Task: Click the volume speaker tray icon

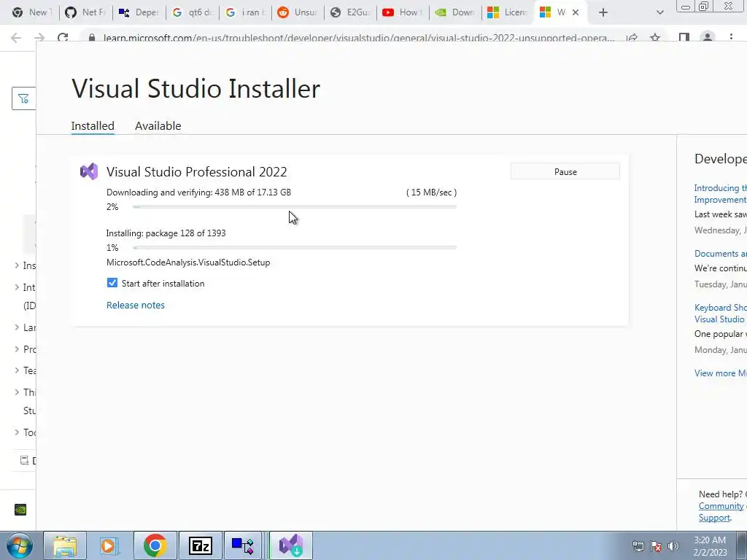Action: [x=673, y=546]
